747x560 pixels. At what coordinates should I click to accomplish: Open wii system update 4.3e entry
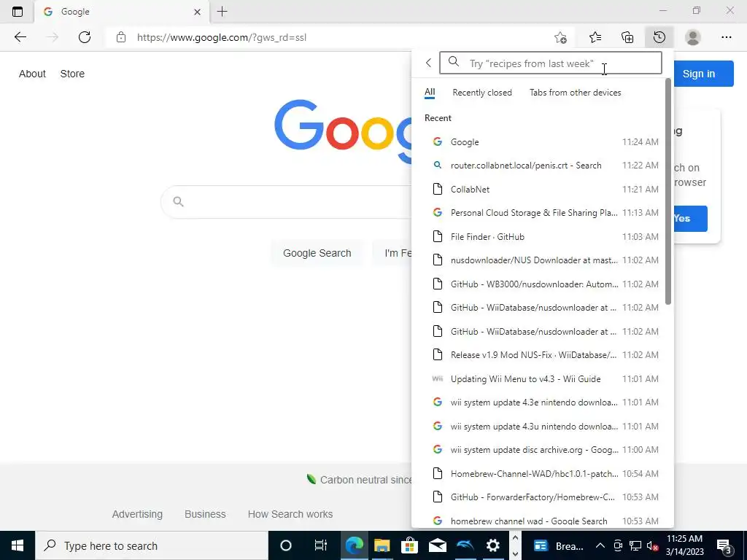point(542,402)
